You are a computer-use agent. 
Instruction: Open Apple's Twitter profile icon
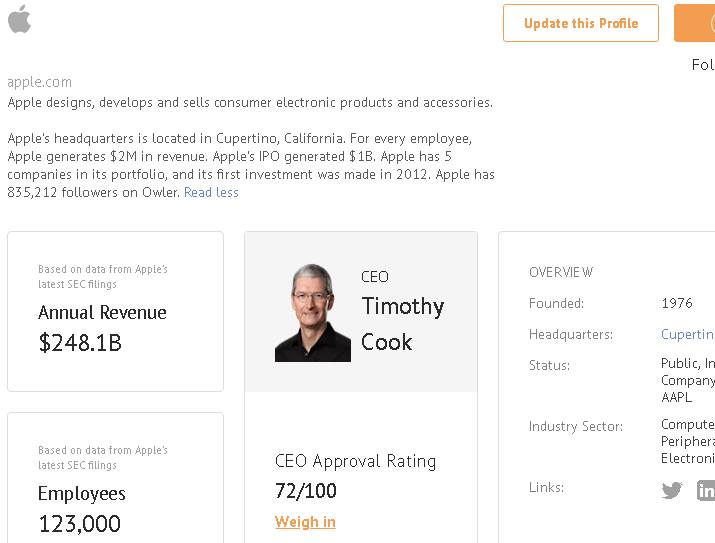(672, 490)
